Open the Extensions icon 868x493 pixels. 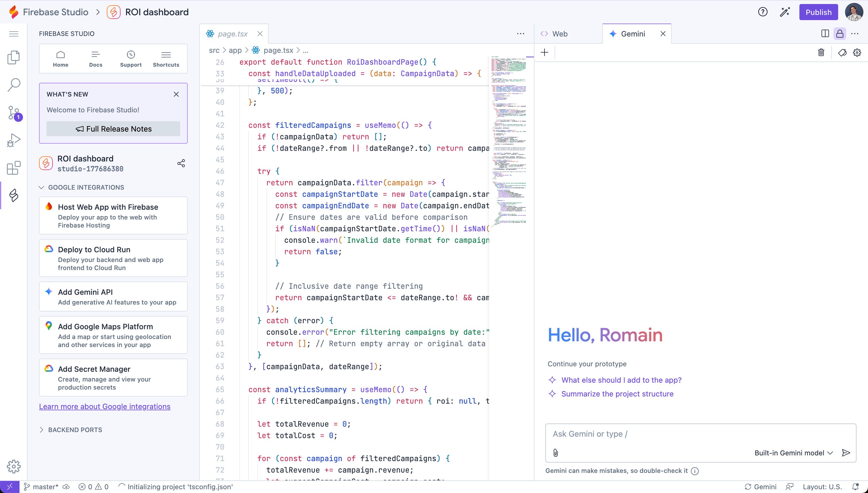13,168
